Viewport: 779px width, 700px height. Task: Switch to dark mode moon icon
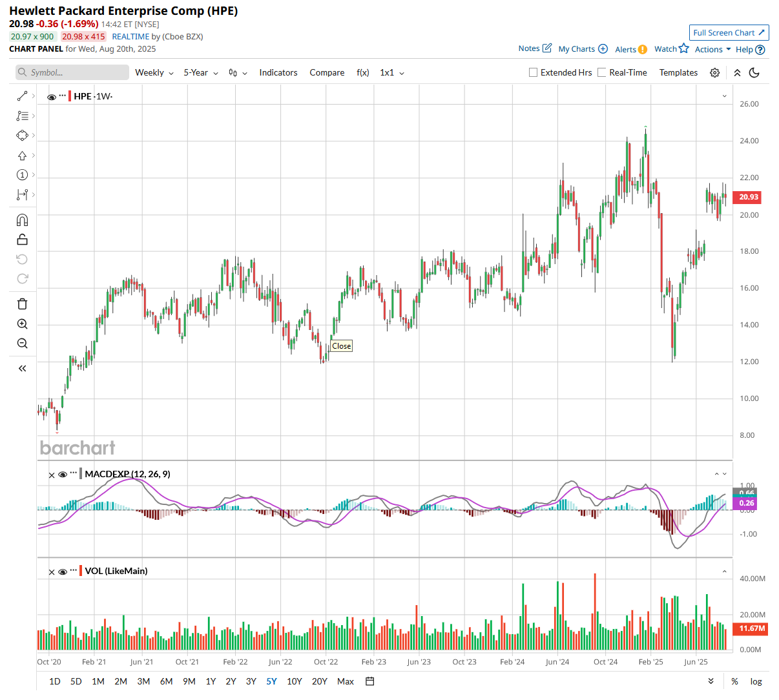pyautogui.click(x=754, y=73)
